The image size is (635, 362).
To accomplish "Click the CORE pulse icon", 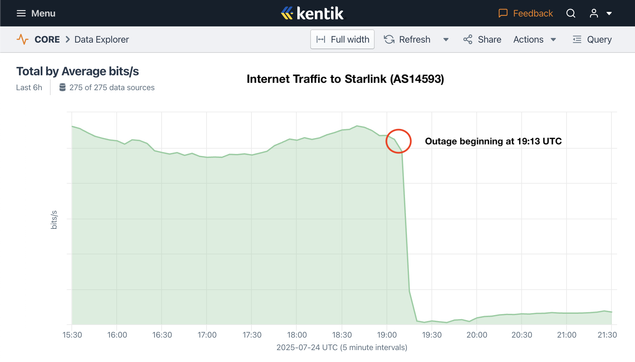I will pyautogui.click(x=23, y=39).
